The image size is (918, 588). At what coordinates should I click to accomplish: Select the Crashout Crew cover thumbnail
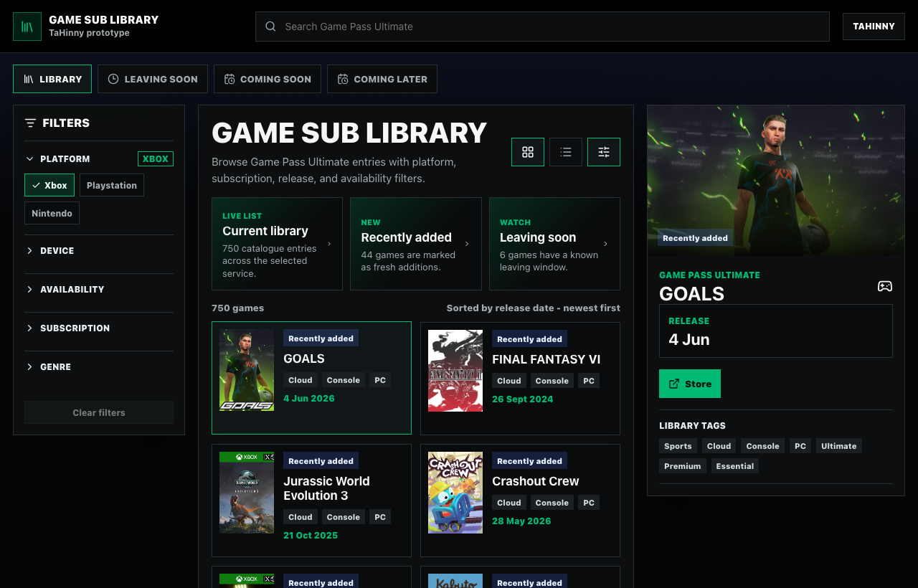[x=455, y=493]
